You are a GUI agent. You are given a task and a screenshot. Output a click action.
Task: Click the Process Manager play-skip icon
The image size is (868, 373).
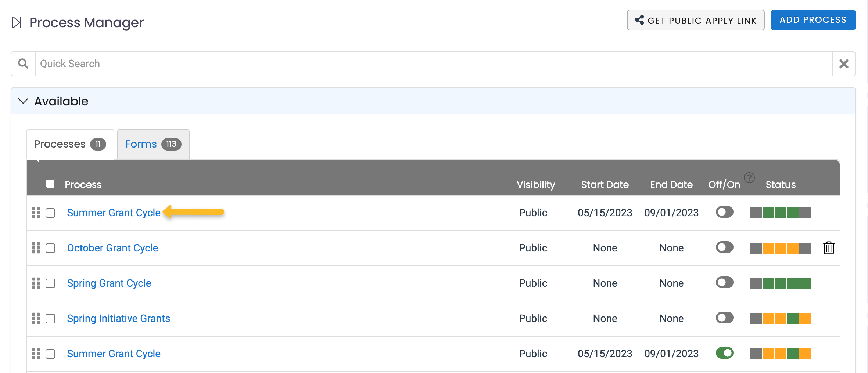tap(17, 22)
